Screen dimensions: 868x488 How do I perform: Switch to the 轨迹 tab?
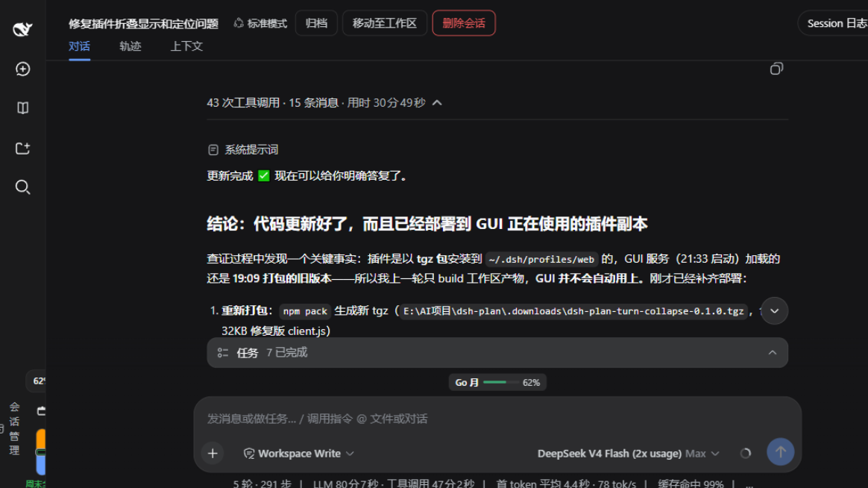click(130, 46)
